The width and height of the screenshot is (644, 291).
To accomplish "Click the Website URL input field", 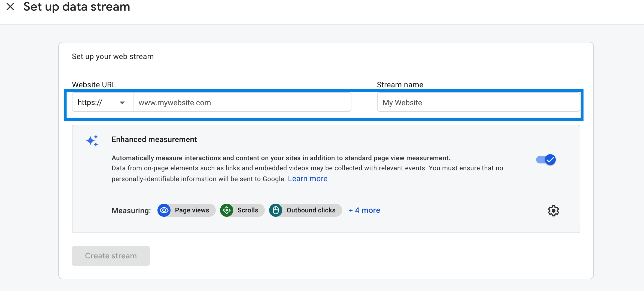I will (x=242, y=102).
